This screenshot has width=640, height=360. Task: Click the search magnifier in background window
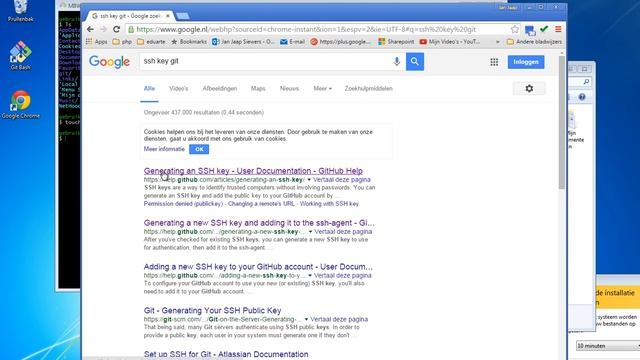click(x=586, y=82)
